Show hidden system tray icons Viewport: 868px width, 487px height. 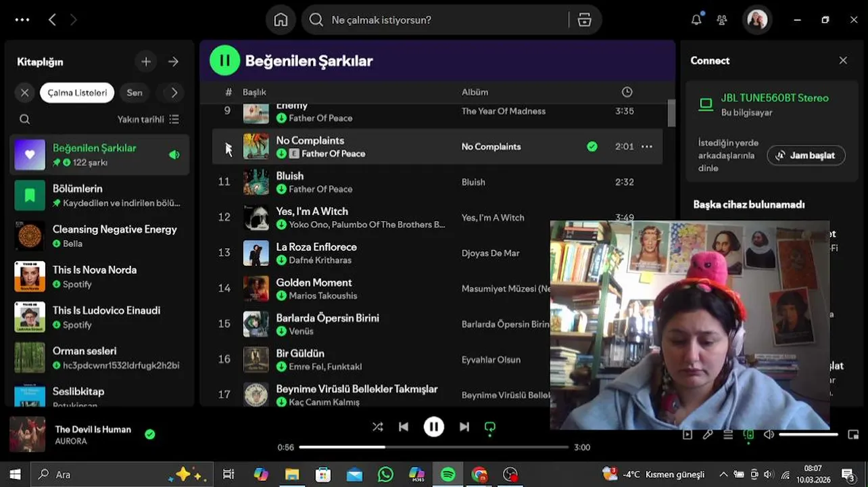click(723, 474)
